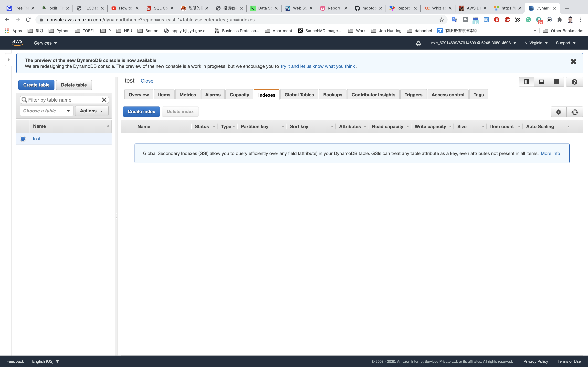588x367 pixels.
Task: Open the help question mark icon
Action: click(574, 82)
